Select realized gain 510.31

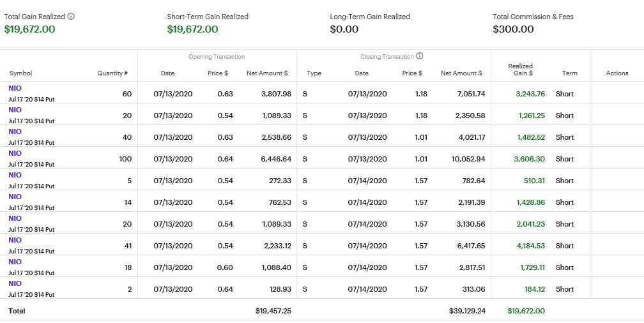point(534,181)
